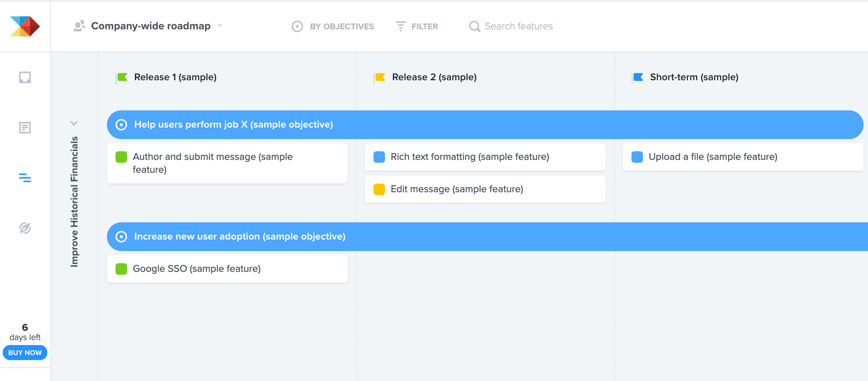Click green status swatch on Author and submit message
The width and height of the screenshot is (868, 381).
(122, 157)
